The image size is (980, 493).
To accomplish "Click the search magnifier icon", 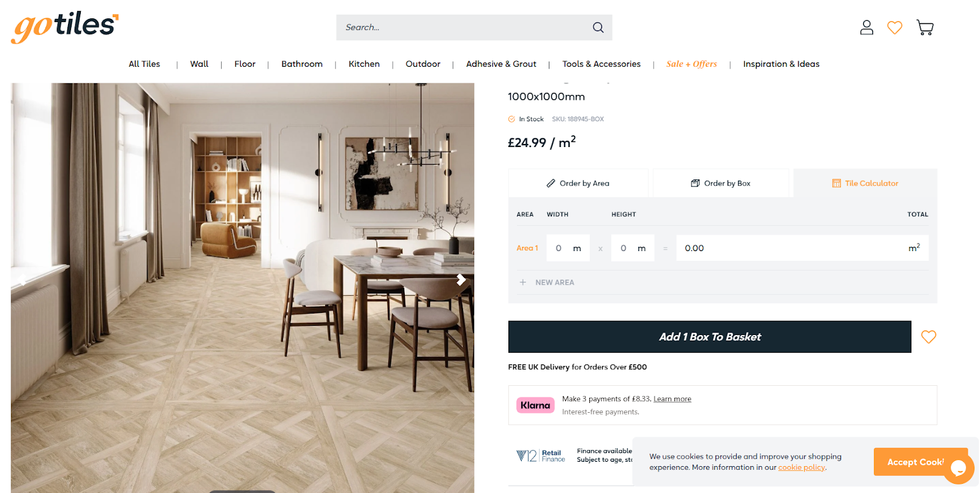I will [x=598, y=28].
